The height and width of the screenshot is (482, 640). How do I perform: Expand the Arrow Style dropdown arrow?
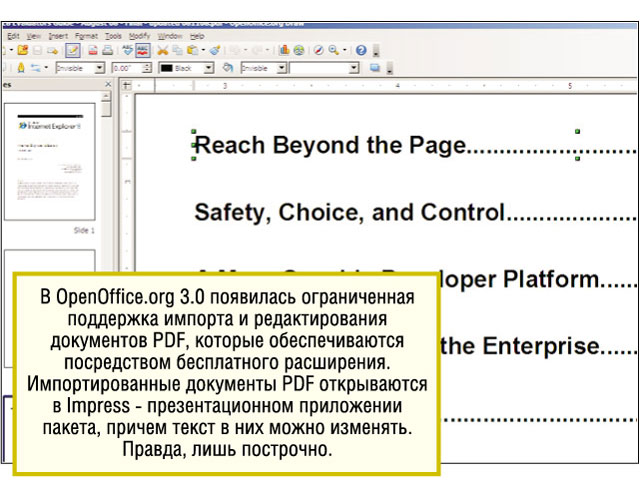click(46, 68)
